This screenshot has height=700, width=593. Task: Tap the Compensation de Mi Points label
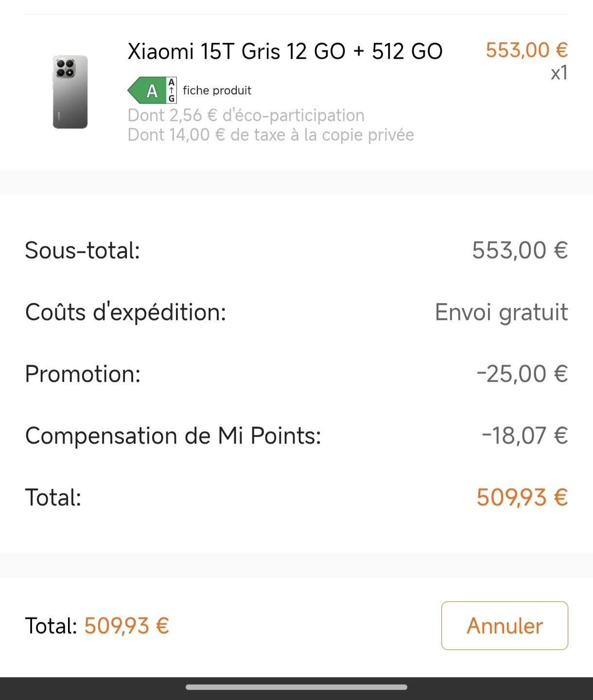tap(173, 436)
